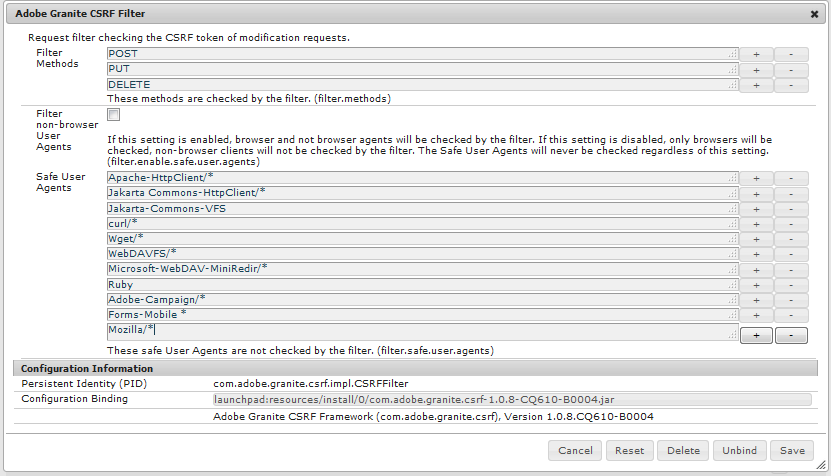Reset the configuration values
This screenshot has height=476, width=831.
point(630,451)
